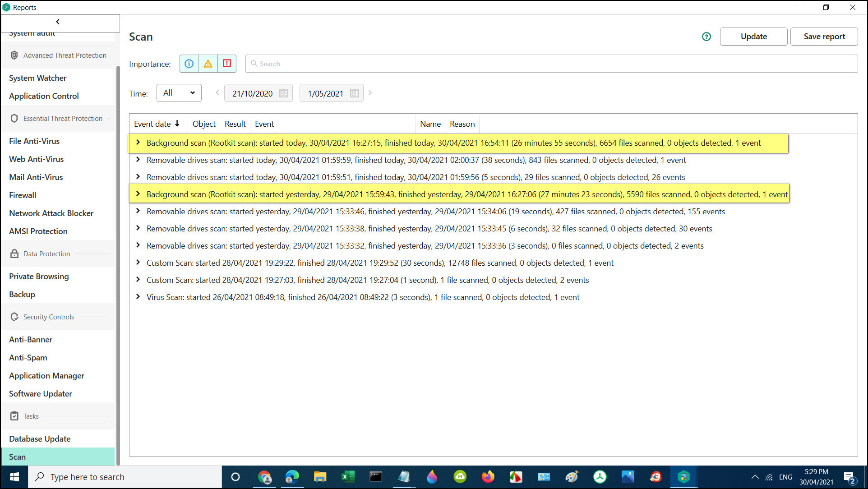Open the Excel taskbar icon
Image resolution: width=868 pixels, height=489 pixels.
pos(348,477)
